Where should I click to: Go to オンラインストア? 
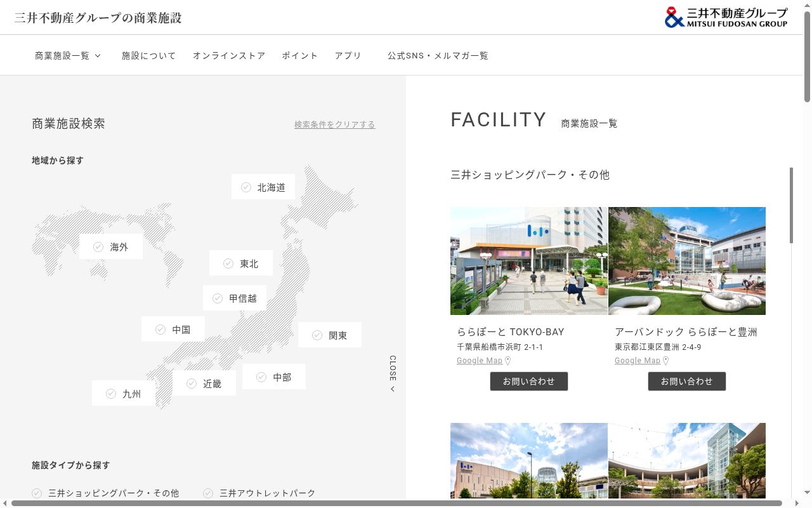click(229, 56)
